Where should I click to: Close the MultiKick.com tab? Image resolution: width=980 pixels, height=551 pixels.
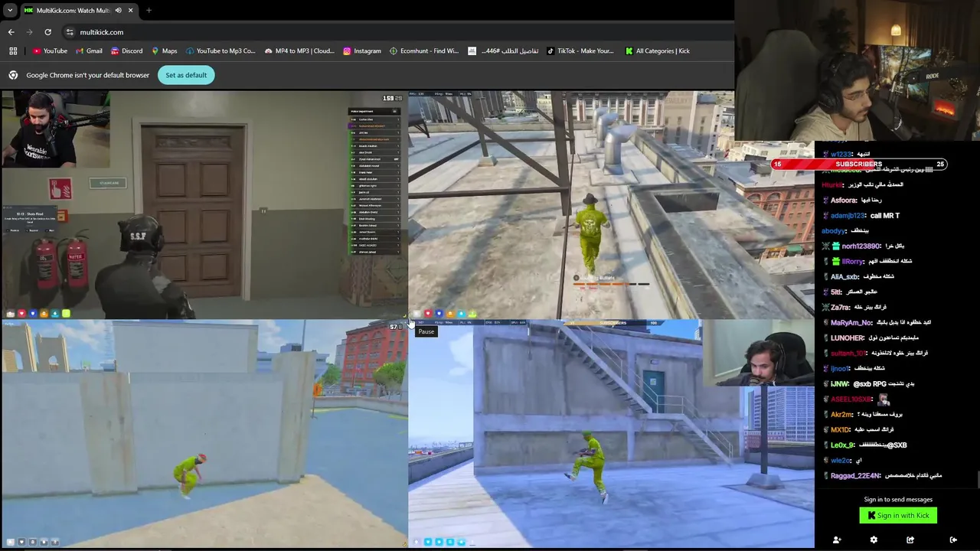pyautogui.click(x=131, y=11)
